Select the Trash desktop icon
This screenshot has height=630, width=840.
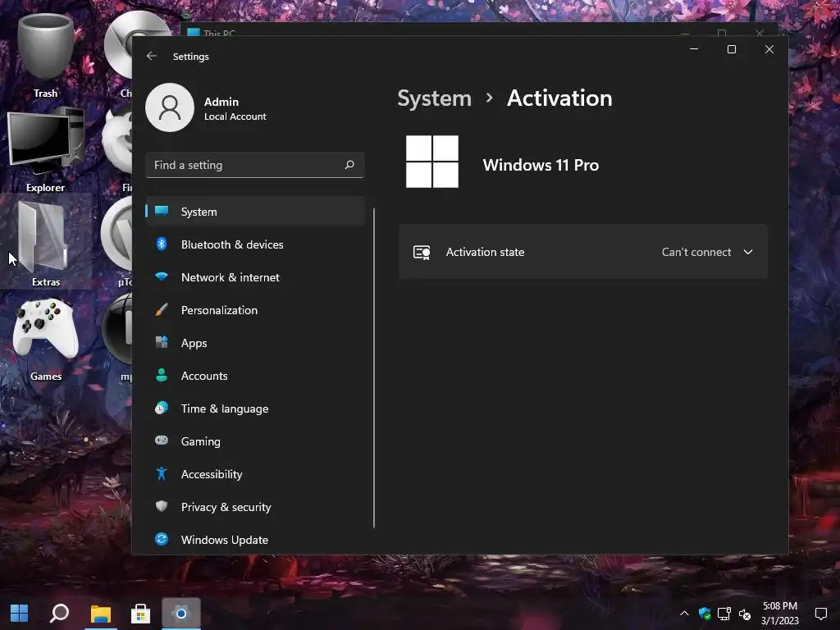pos(46,55)
